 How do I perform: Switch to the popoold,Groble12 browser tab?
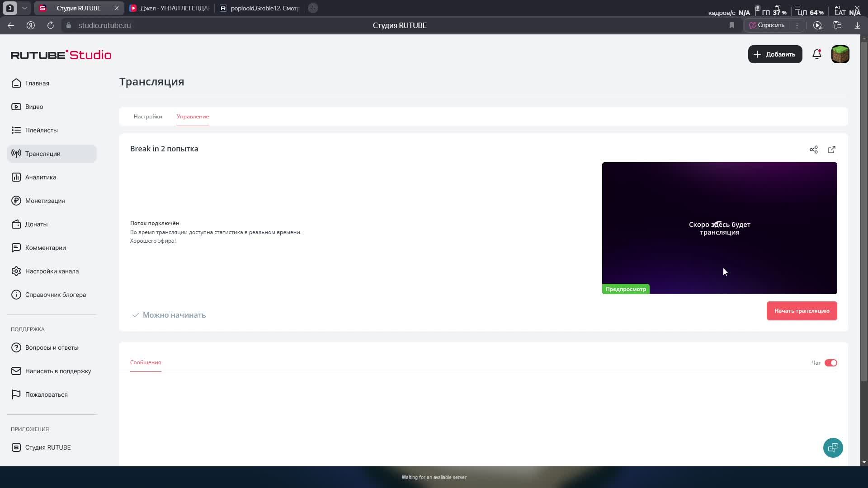pyautogui.click(x=260, y=8)
